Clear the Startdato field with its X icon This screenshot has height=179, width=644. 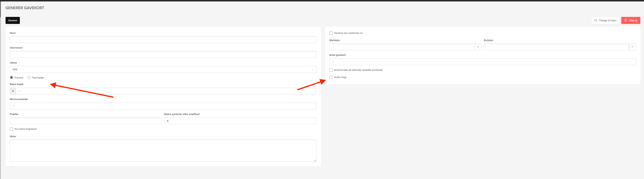(x=478, y=47)
